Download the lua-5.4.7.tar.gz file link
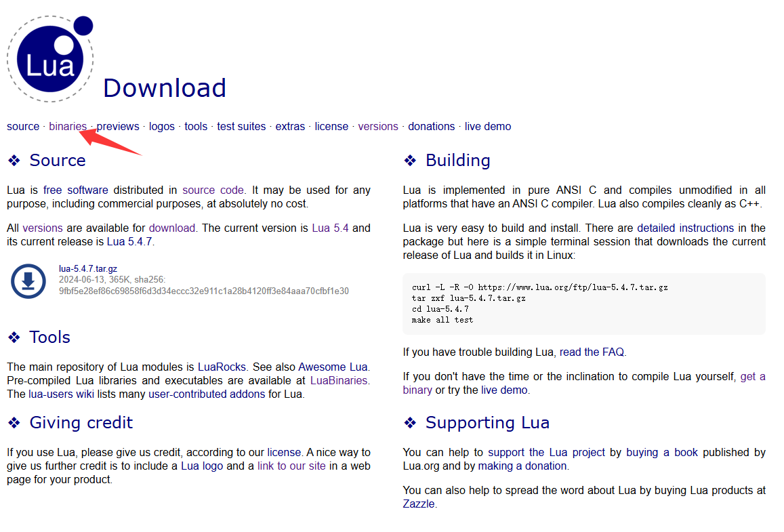 point(88,268)
